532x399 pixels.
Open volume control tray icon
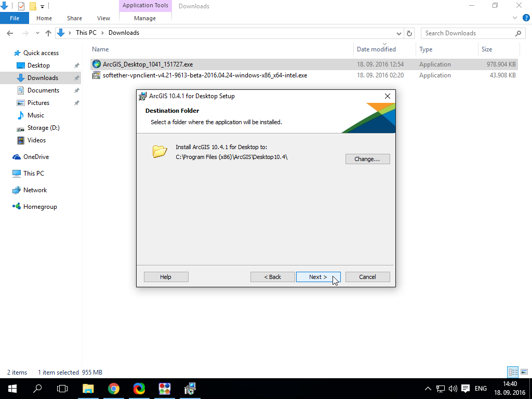click(x=453, y=389)
